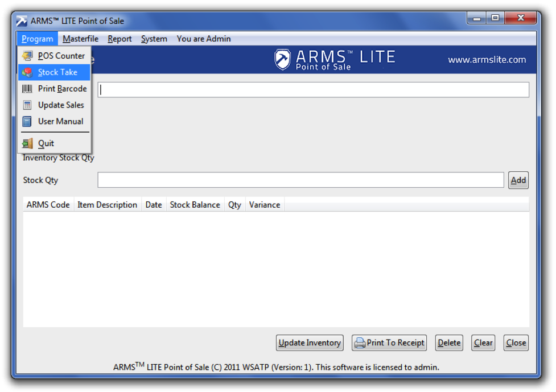Click the Close button at bottom

[x=516, y=343]
